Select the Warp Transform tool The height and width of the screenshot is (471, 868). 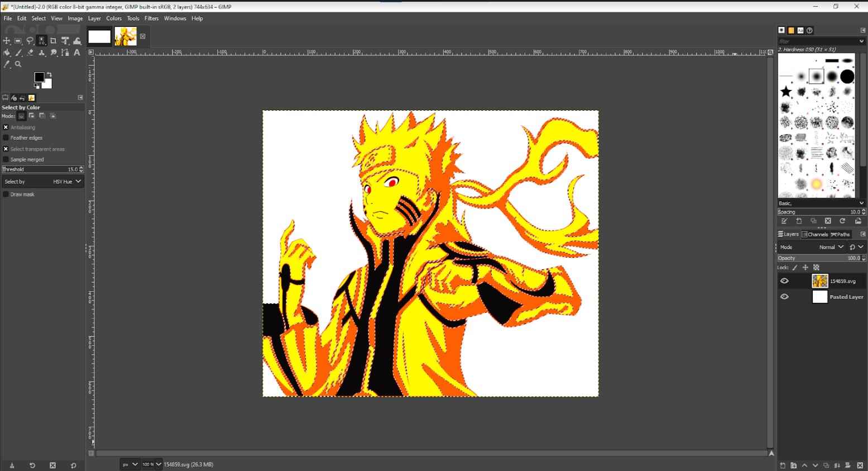[77, 41]
